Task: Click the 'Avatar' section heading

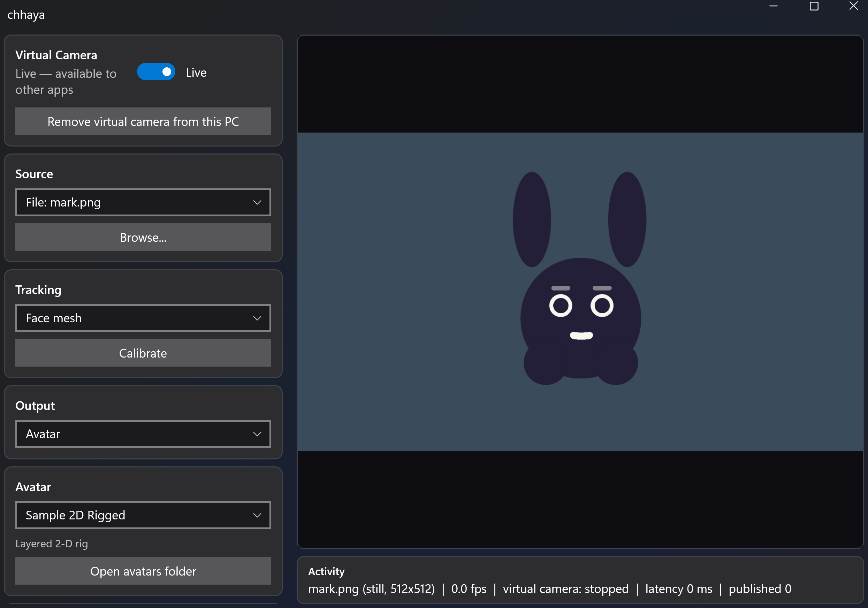Action: (x=33, y=487)
